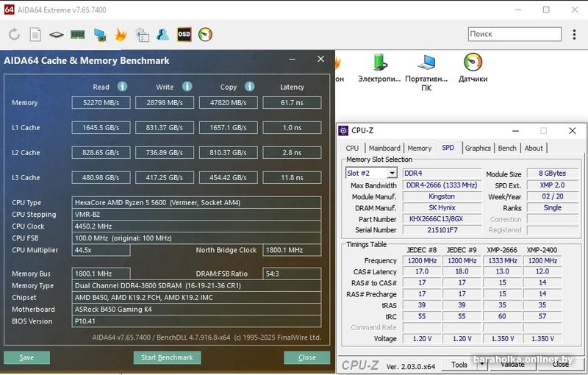Click the Memory Read value 52270 MB/s

[101, 103]
